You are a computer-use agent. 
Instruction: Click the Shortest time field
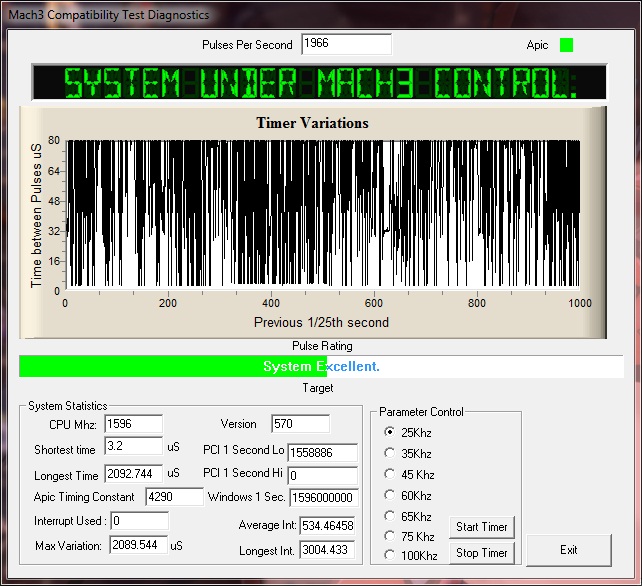click(x=133, y=446)
